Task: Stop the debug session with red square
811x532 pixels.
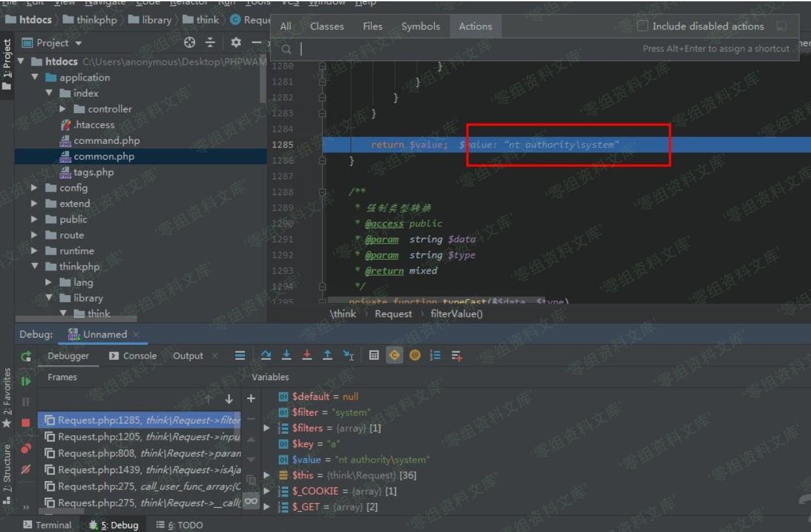Action: [26, 423]
